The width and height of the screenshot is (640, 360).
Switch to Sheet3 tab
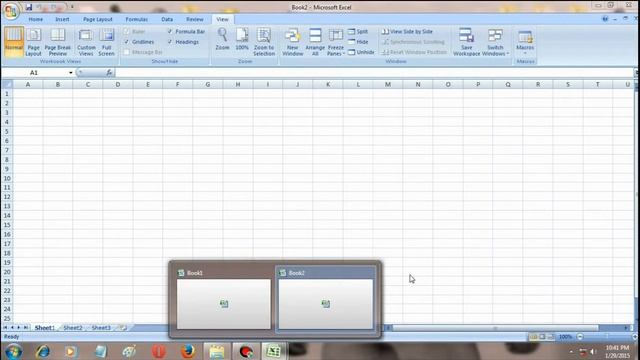pos(101,327)
